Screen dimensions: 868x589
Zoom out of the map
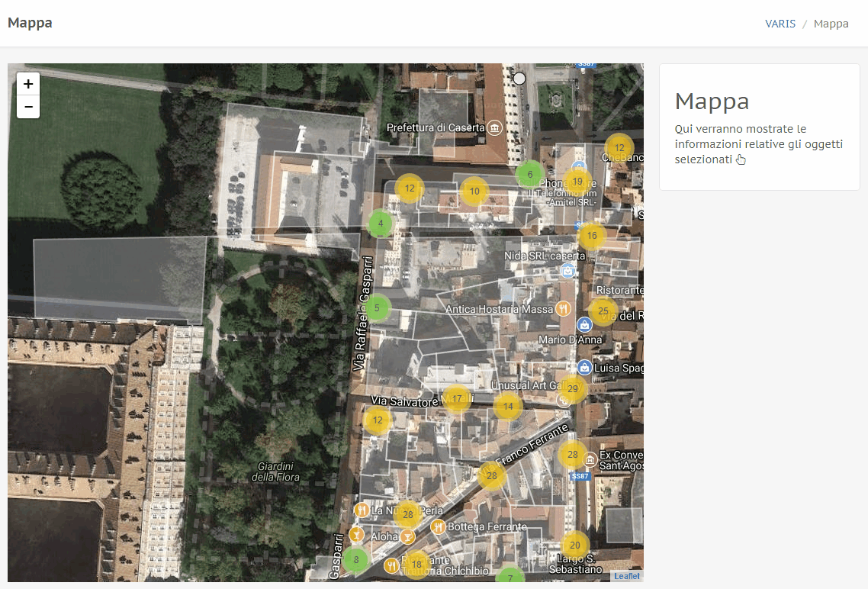(x=28, y=107)
